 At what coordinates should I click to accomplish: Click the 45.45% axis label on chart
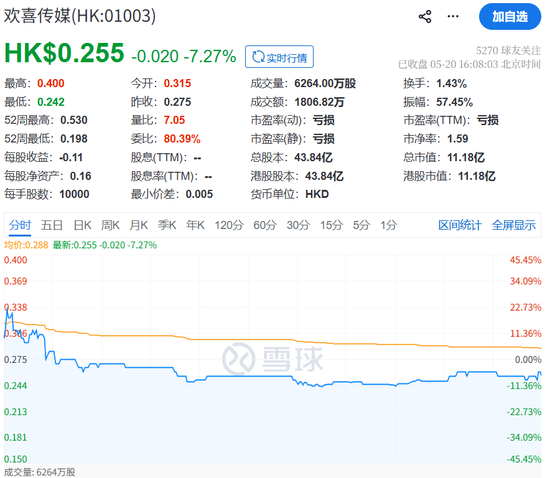(525, 260)
